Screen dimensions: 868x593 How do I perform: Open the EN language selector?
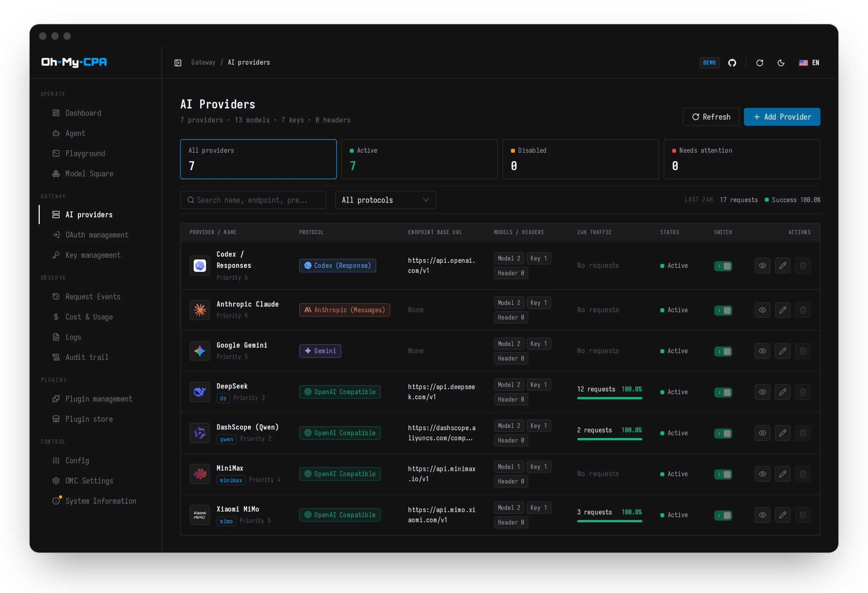[x=809, y=63]
